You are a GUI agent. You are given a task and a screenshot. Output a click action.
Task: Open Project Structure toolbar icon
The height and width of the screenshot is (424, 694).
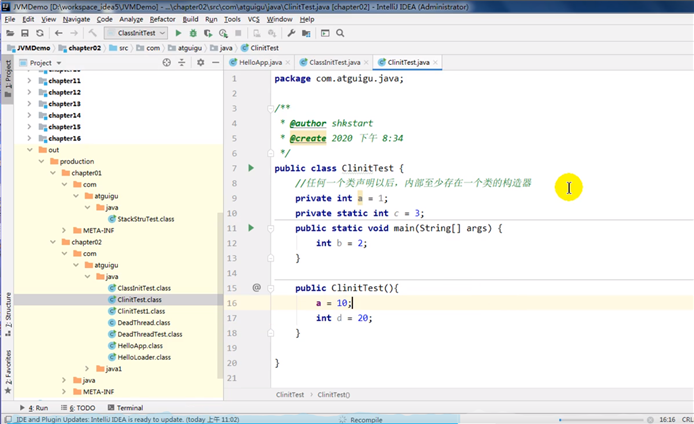[306, 33]
